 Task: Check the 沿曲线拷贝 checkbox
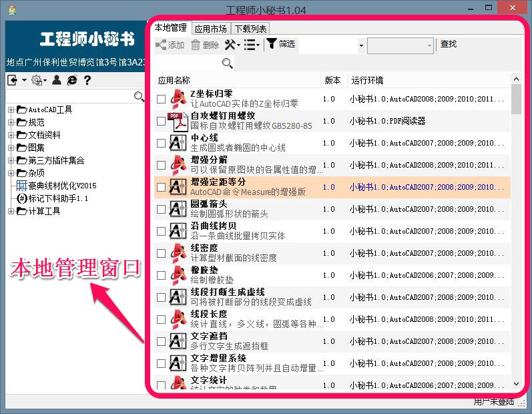(x=161, y=232)
